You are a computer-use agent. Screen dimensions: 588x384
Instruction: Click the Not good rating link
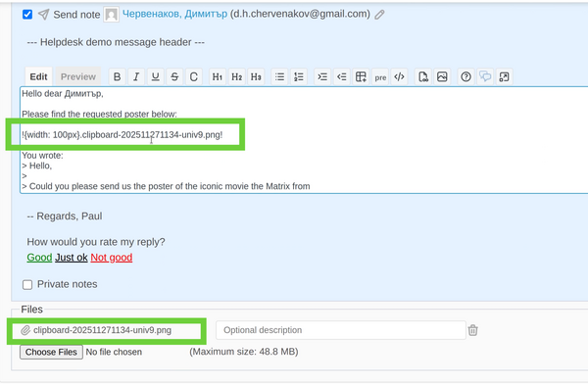[x=112, y=258]
